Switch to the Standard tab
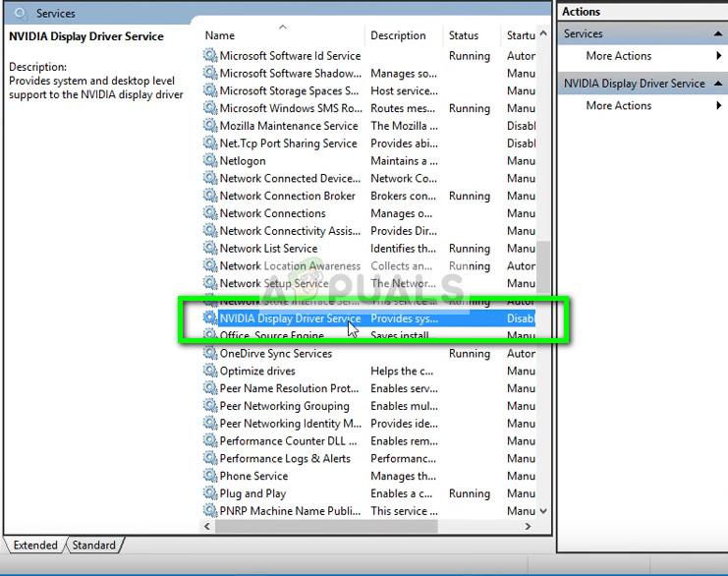Screen dimensions: 728x576 [x=93, y=545]
